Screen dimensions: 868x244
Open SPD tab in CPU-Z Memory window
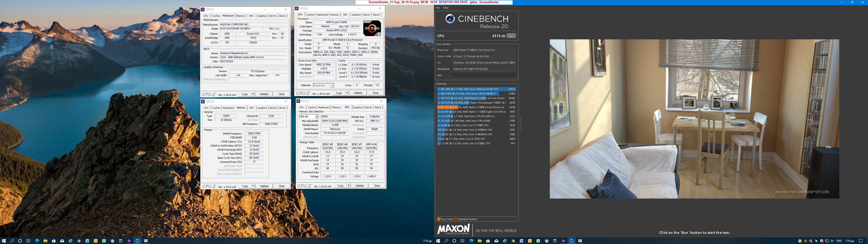(251, 108)
